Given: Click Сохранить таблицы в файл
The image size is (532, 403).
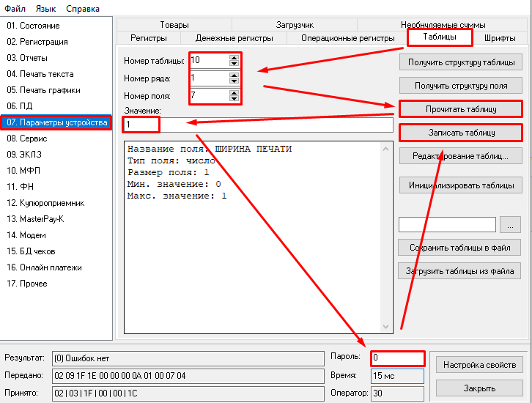Looking at the screenshot, I should pyautogui.click(x=461, y=248).
